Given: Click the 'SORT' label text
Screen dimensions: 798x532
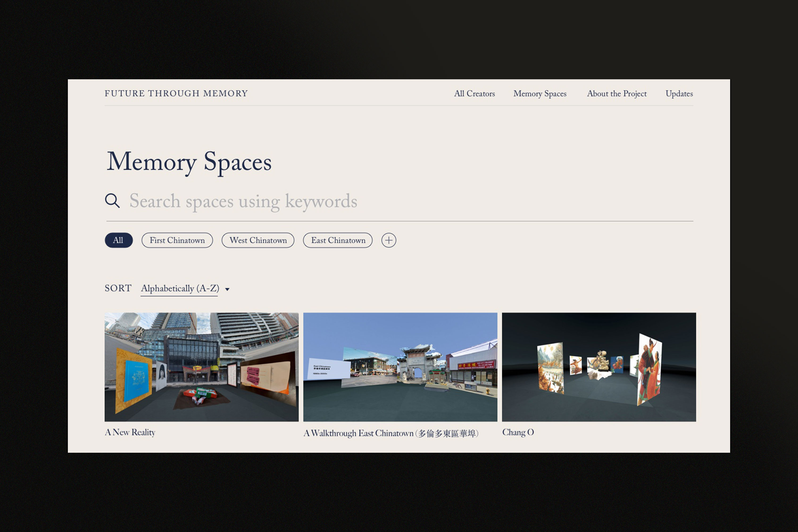Looking at the screenshot, I should [x=118, y=288].
